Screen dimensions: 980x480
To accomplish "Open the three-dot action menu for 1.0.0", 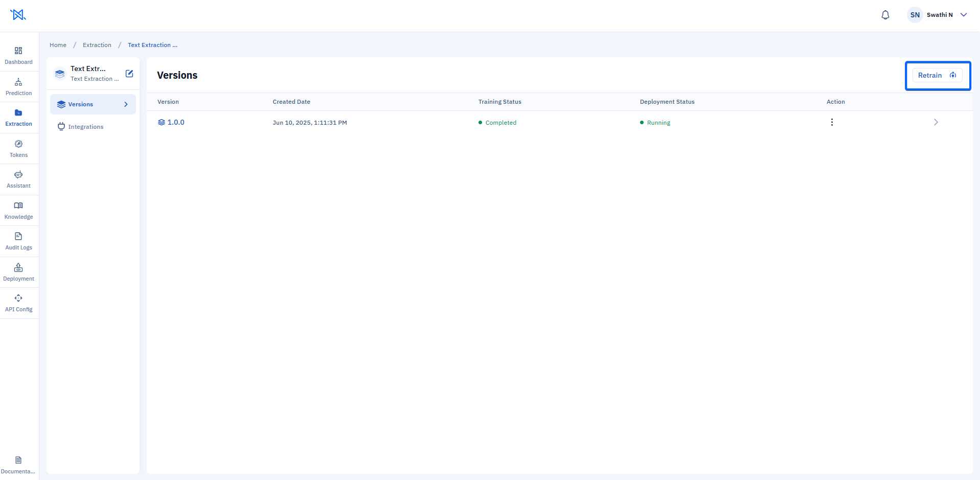I will [832, 122].
